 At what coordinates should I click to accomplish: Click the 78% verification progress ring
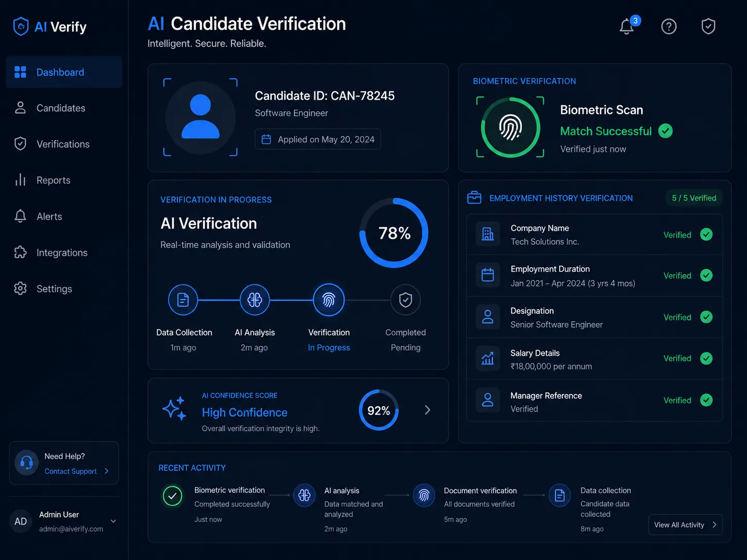coord(394,233)
